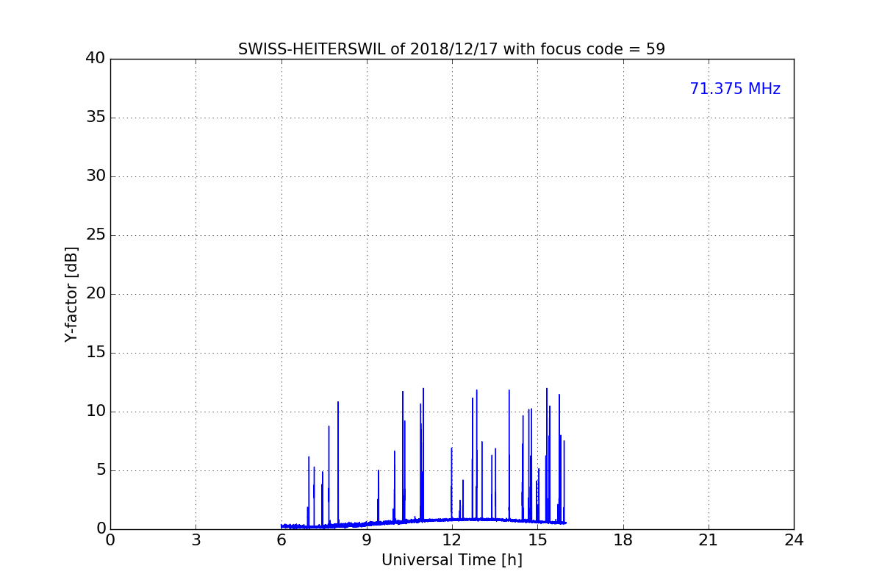Click the 'Y-factor [dB]' axis label

point(71,294)
